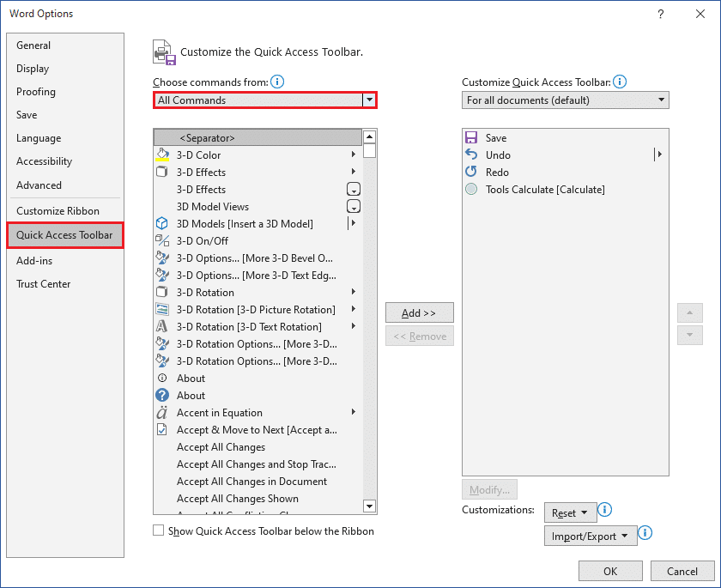Click the OK button
This screenshot has height=588, width=721.
click(610, 572)
